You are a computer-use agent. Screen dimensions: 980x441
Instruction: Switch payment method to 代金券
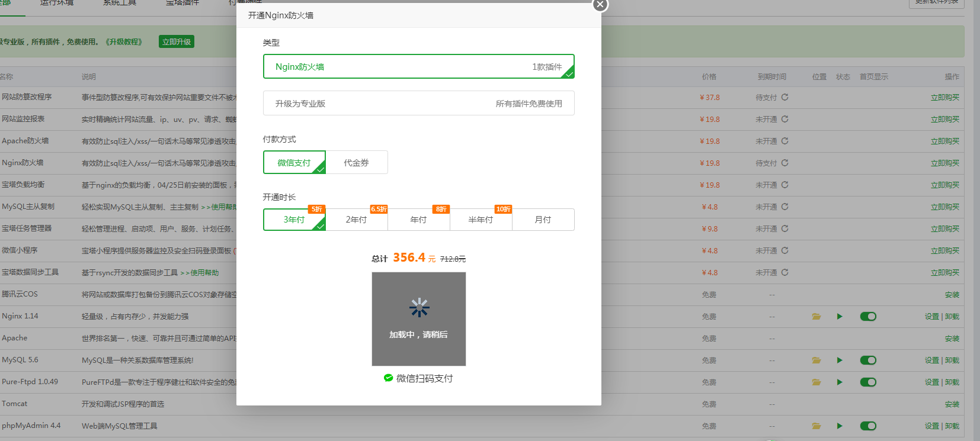[356, 163]
